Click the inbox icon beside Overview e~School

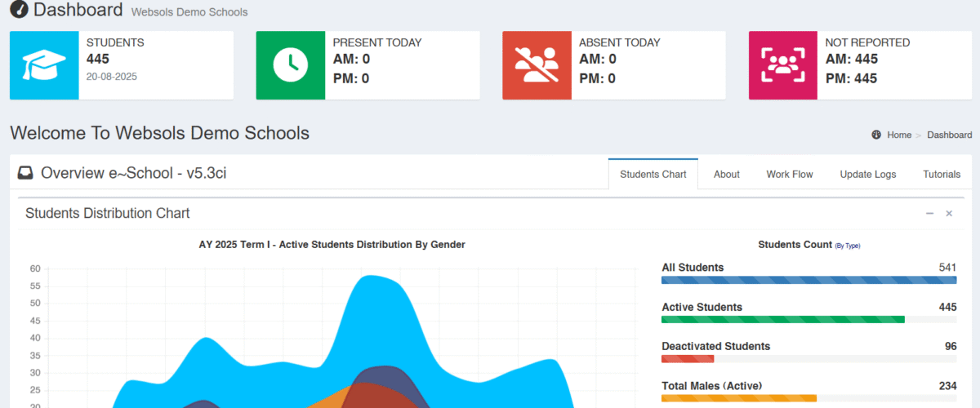pyautogui.click(x=25, y=173)
